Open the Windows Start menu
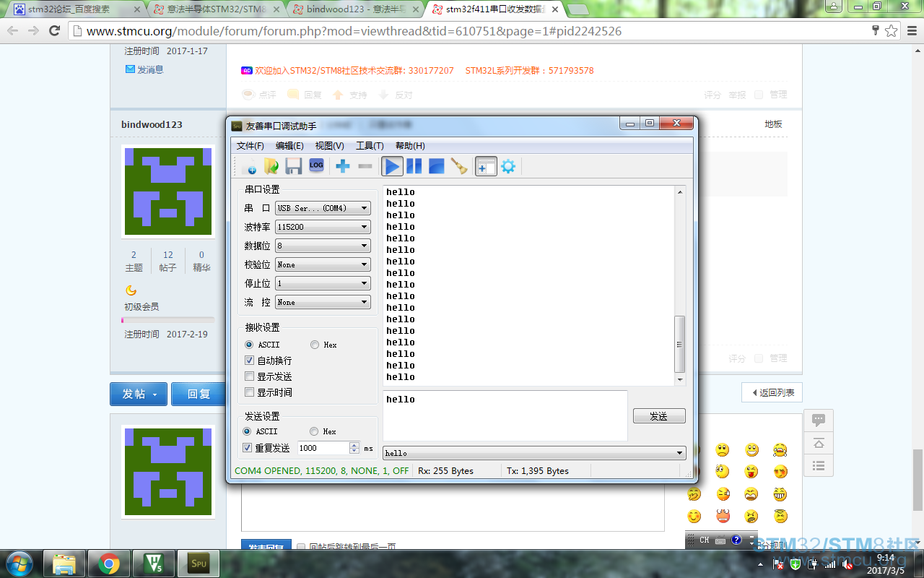The width and height of the screenshot is (924, 578). pos(19,563)
